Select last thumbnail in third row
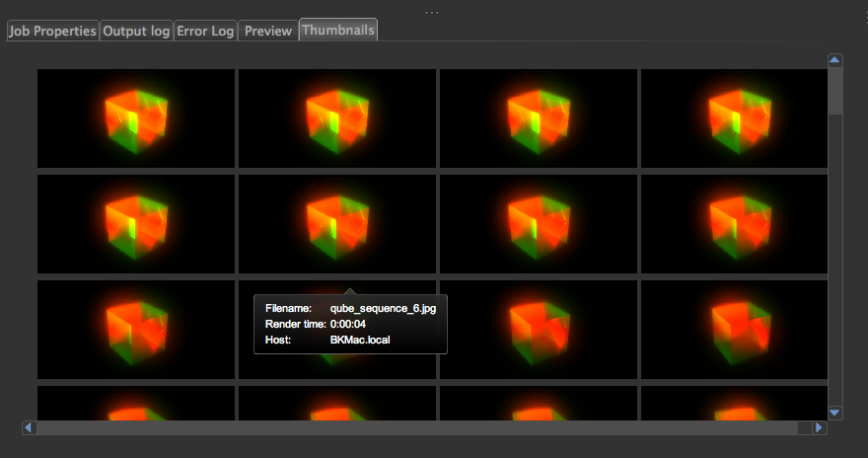The image size is (868, 458). [x=735, y=330]
